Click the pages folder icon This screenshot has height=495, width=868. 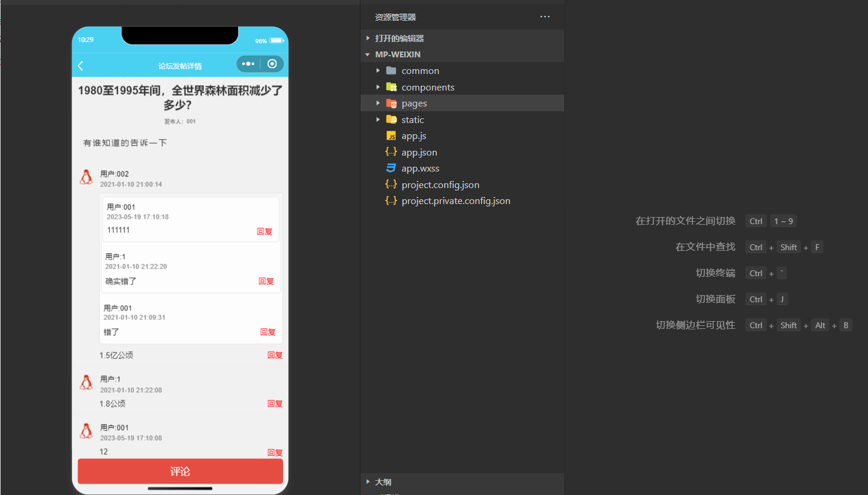coord(391,103)
